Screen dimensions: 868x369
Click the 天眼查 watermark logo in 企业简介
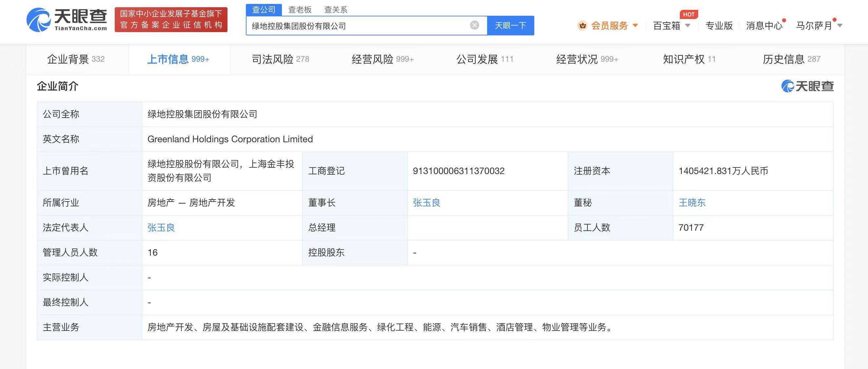coord(807,86)
